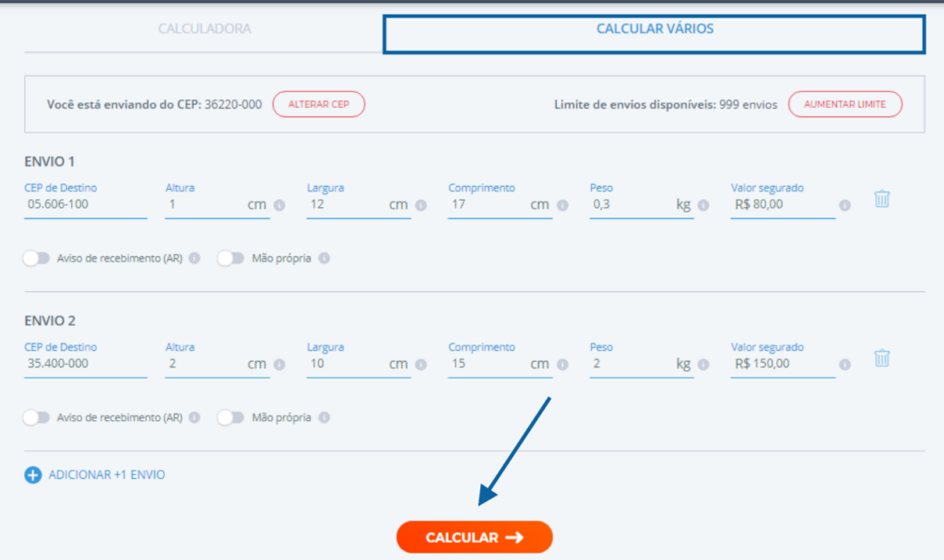Open Comprimento info icon in Envio 2
Screen dimensions: 944x560
point(562,365)
